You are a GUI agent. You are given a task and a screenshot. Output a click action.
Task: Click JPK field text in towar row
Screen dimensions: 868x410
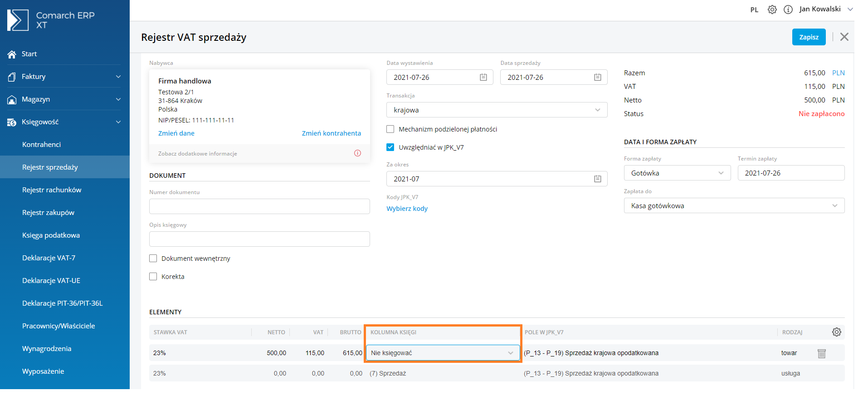pos(591,353)
